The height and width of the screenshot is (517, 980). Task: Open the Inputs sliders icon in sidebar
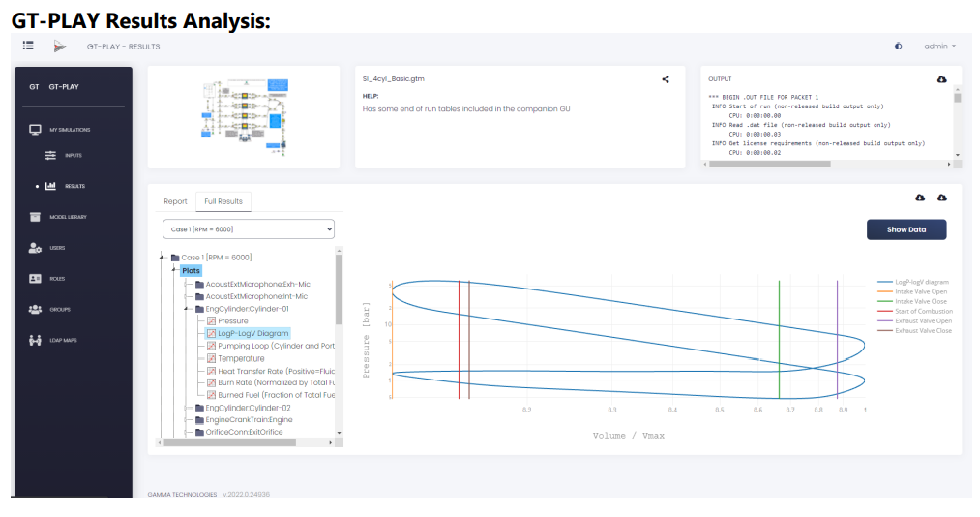[50, 155]
